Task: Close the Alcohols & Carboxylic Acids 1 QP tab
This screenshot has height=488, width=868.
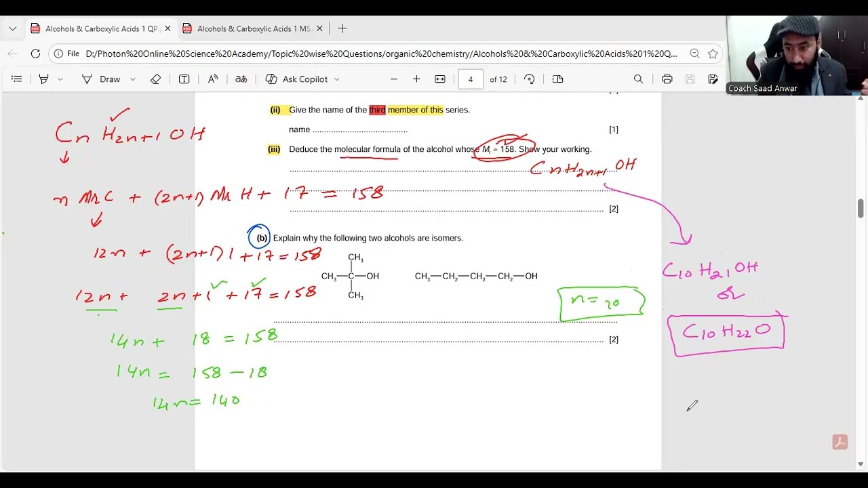Action: 167,28
